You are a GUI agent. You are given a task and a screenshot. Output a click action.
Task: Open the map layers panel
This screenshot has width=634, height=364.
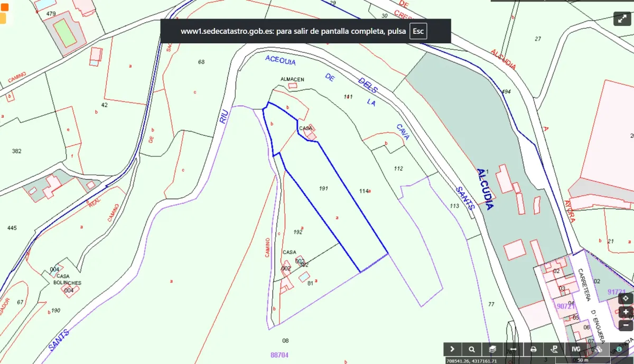tap(492, 349)
